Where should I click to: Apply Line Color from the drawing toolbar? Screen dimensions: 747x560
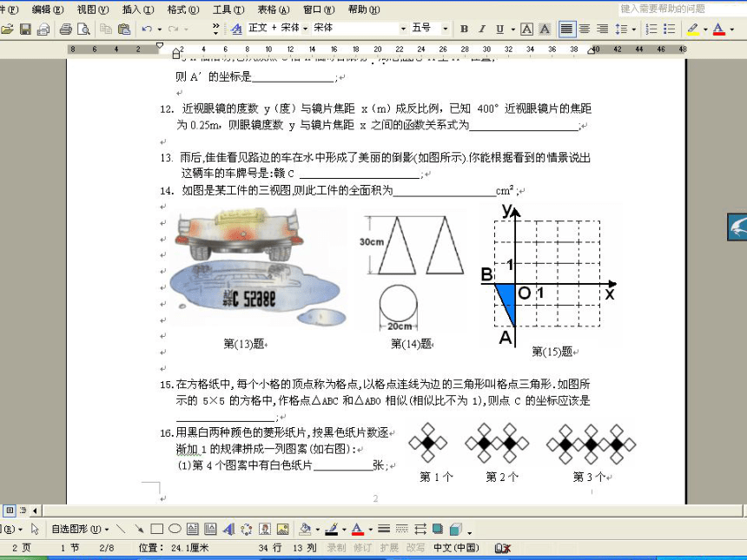[332, 529]
